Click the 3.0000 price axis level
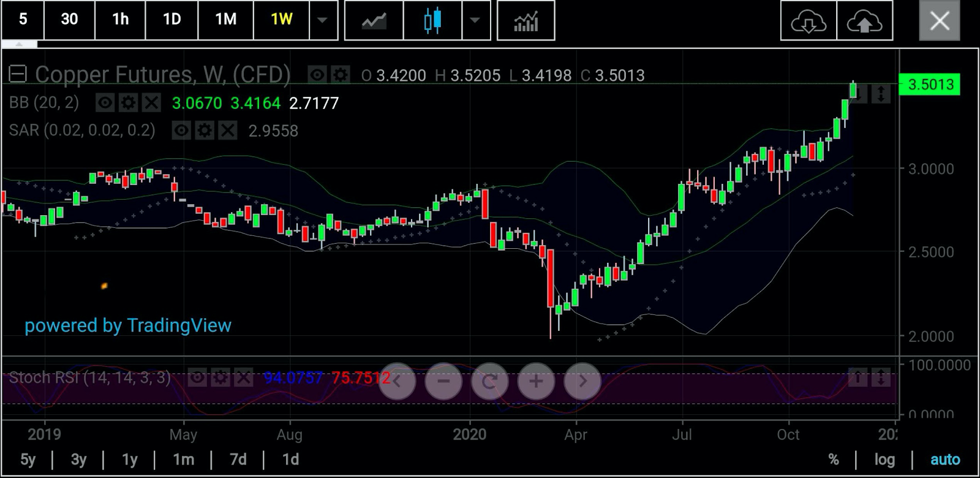980x478 pixels. coord(930,169)
